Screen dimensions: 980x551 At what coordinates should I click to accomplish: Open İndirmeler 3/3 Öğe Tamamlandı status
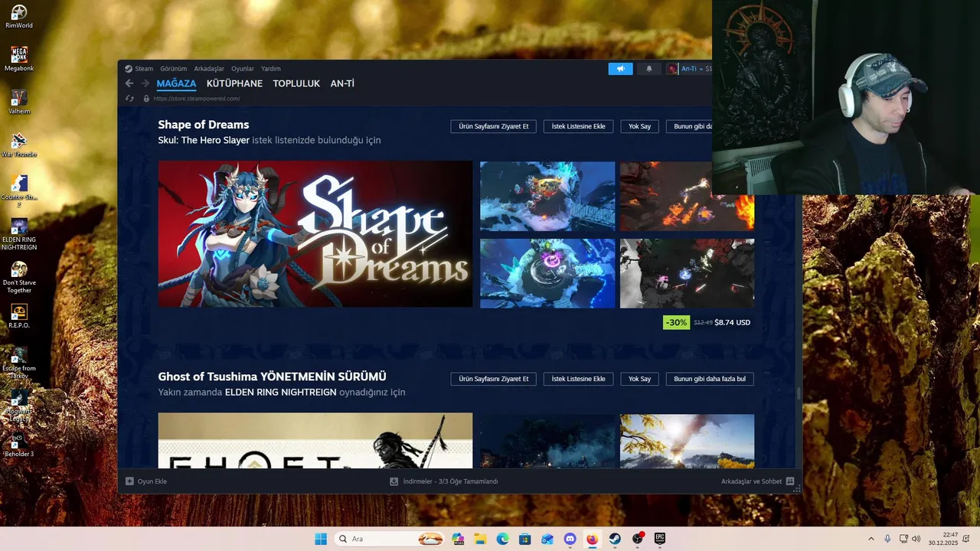[x=450, y=481]
